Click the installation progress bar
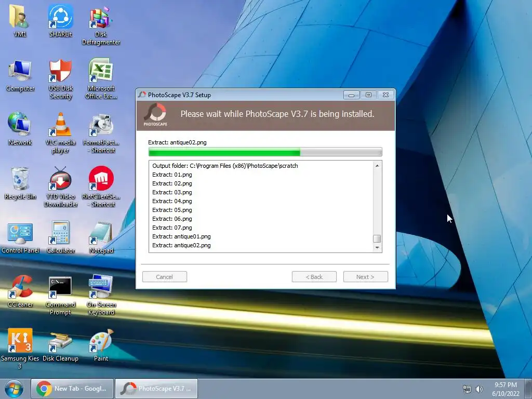The image size is (532, 399). (x=265, y=152)
